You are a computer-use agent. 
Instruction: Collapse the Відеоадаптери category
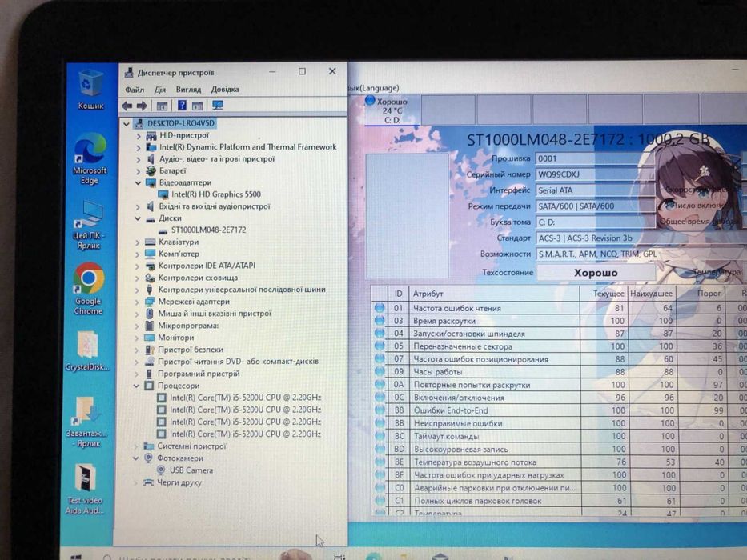tap(139, 183)
